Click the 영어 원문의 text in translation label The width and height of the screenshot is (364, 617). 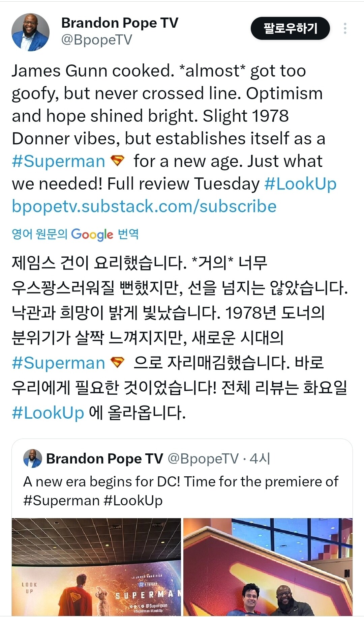39,234
